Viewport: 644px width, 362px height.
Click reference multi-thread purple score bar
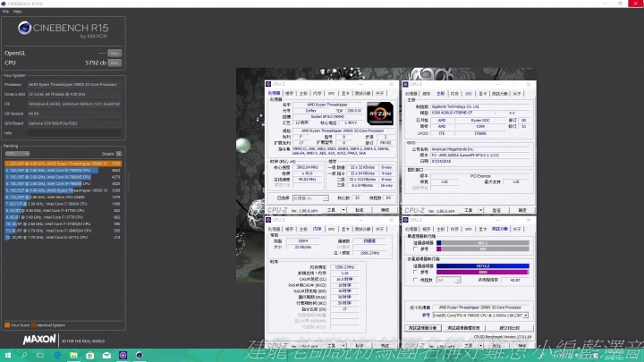[x=483, y=272]
